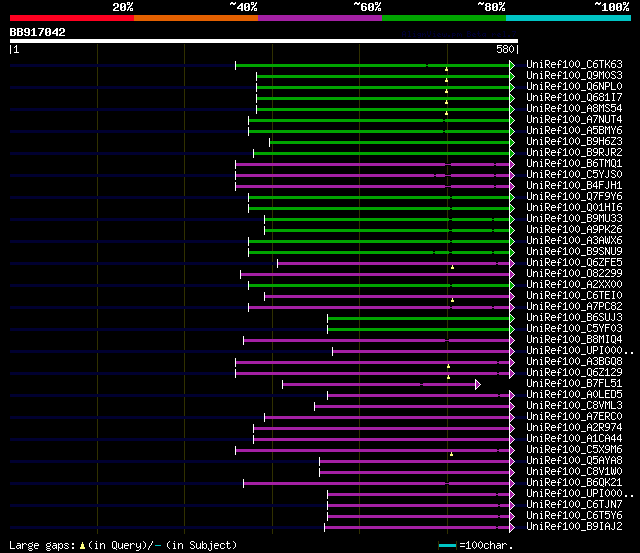Viewport: 640px width, 553px height.
Task: Click the UniRef100_Q6NPL0 label
Action: 574,87
